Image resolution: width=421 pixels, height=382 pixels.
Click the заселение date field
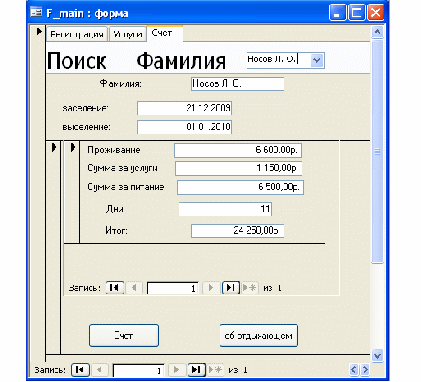click(184, 108)
